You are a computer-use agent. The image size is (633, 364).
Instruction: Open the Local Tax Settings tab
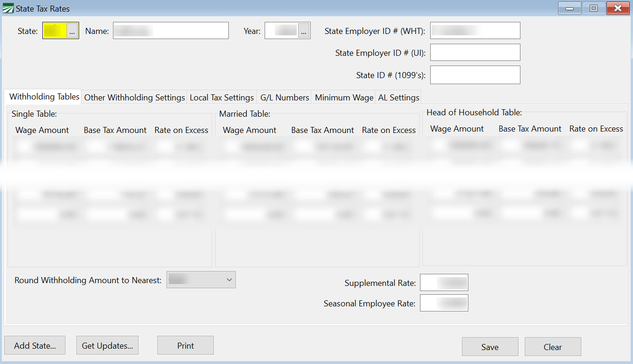coord(222,98)
